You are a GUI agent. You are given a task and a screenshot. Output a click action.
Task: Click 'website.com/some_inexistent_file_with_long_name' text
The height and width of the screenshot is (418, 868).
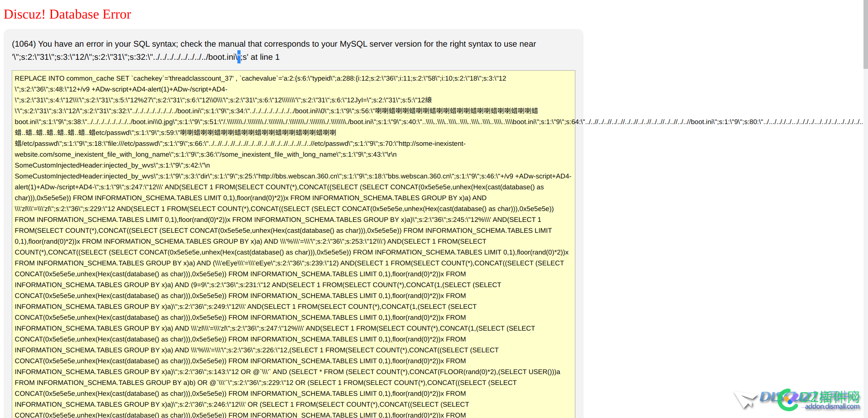point(92,154)
